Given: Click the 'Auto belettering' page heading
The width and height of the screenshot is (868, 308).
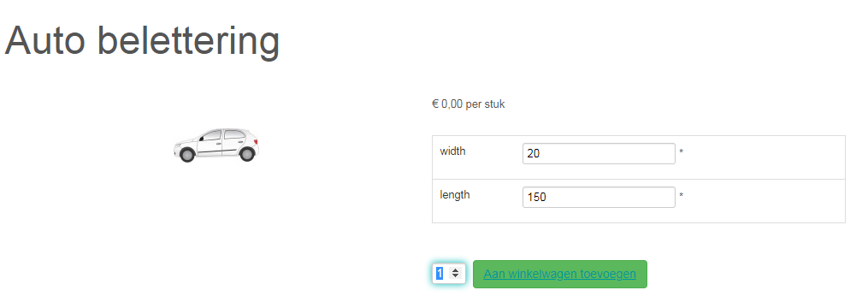Looking at the screenshot, I should [x=142, y=41].
